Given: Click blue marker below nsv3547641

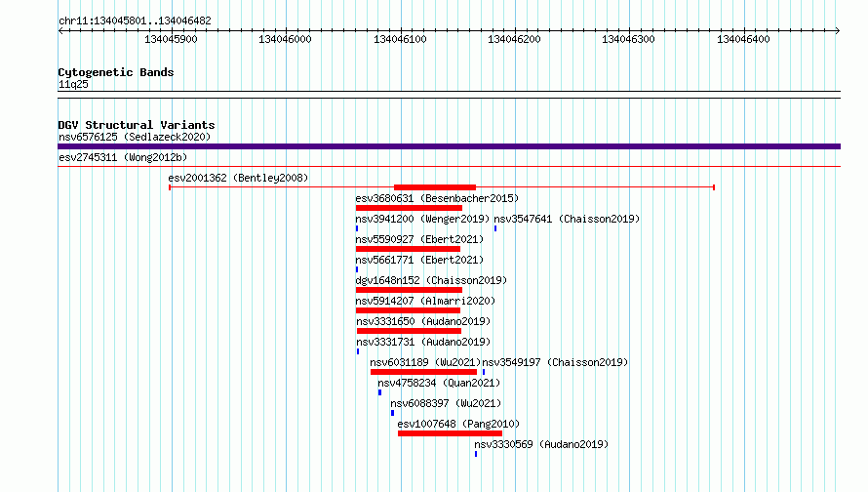Looking at the screenshot, I should click(495, 228).
